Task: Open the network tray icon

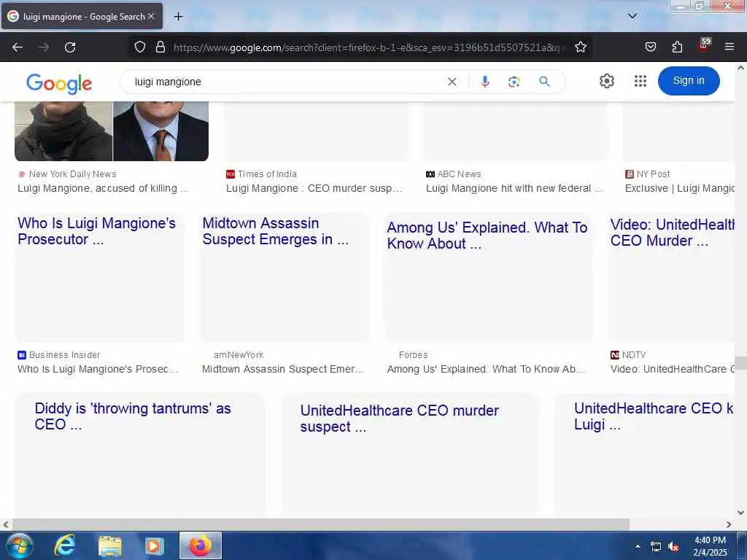Action: 656,547
